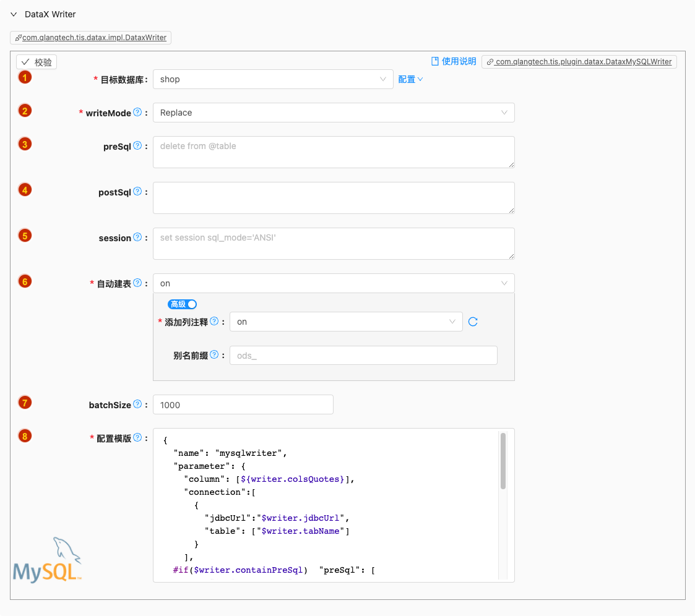Viewport: 695px width, 616px height.
Task: Toggle the 高级 advanced switch
Action: tap(183, 304)
